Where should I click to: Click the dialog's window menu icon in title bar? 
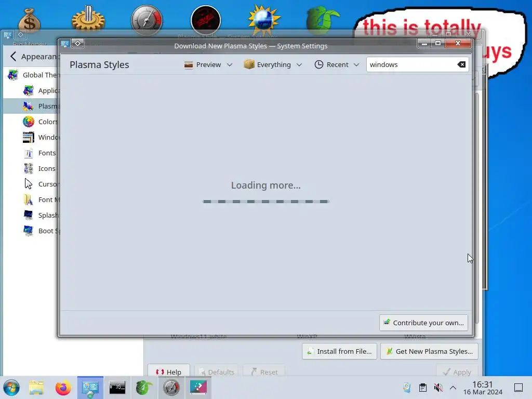[65, 44]
